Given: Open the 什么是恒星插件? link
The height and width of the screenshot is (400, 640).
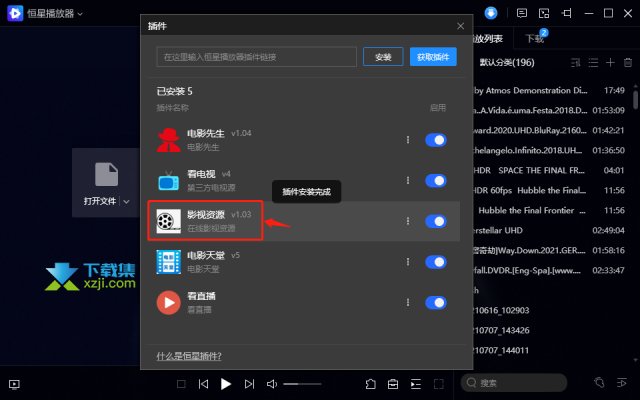Looking at the screenshot, I should point(189,356).
